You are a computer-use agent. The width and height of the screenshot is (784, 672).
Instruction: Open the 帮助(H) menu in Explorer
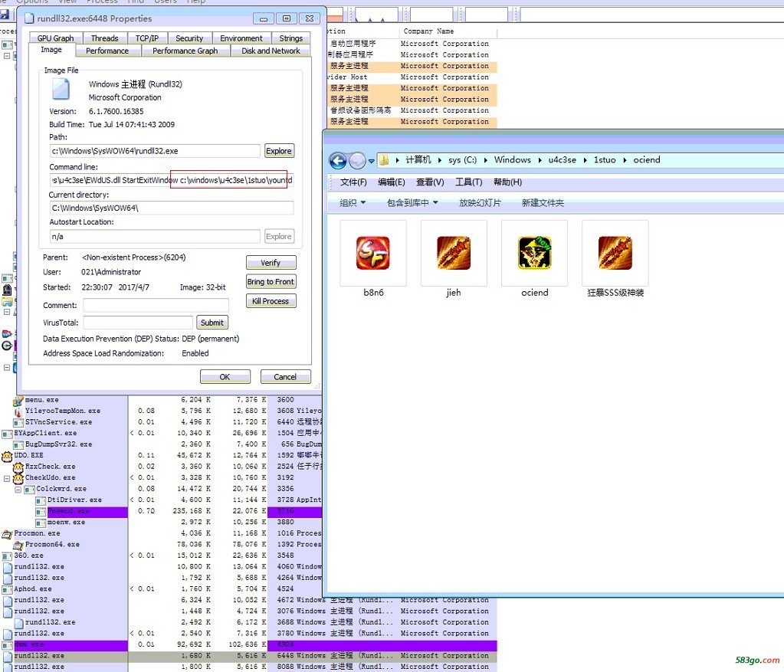click(507, 182)
